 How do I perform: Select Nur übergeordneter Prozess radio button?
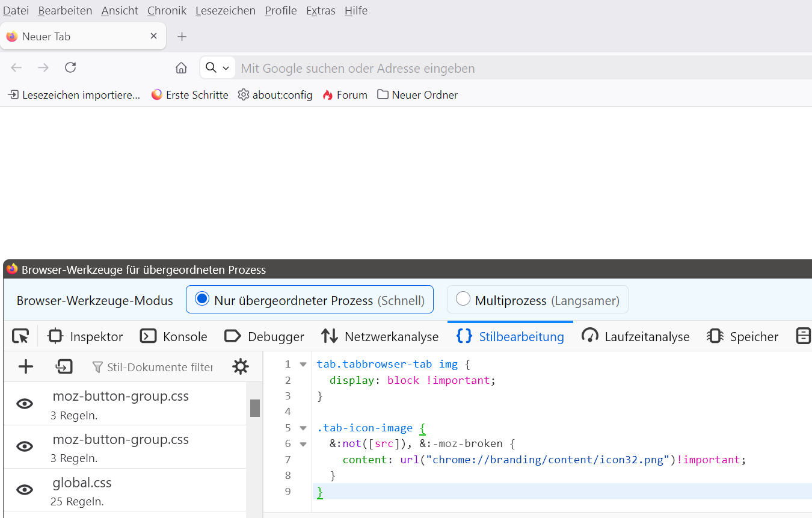pos(202,299)
